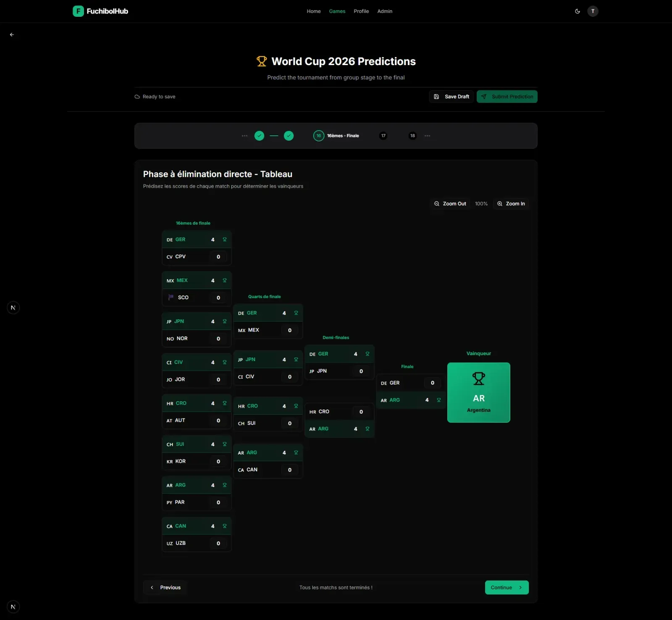The height and width of the screenshot is (620, 672).
Task: Click the winner trophy icon next to JPN in 16èmes
Action: point(225,322)
